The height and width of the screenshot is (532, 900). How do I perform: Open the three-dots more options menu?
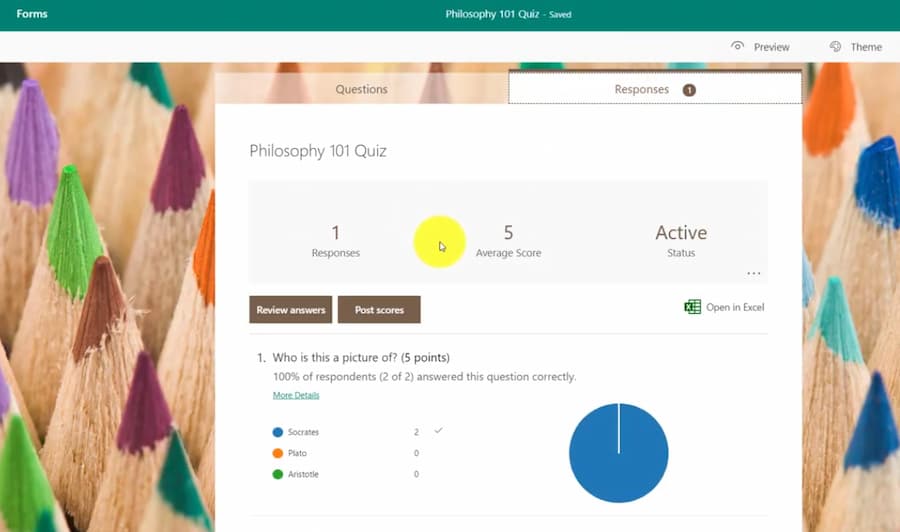pos(753,273)
